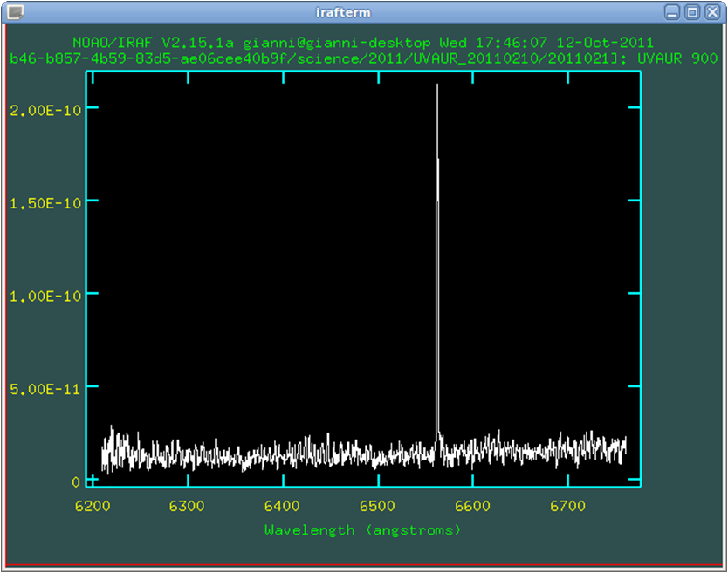
Task: Click the y-axis label 0
Action: (76, 482)
